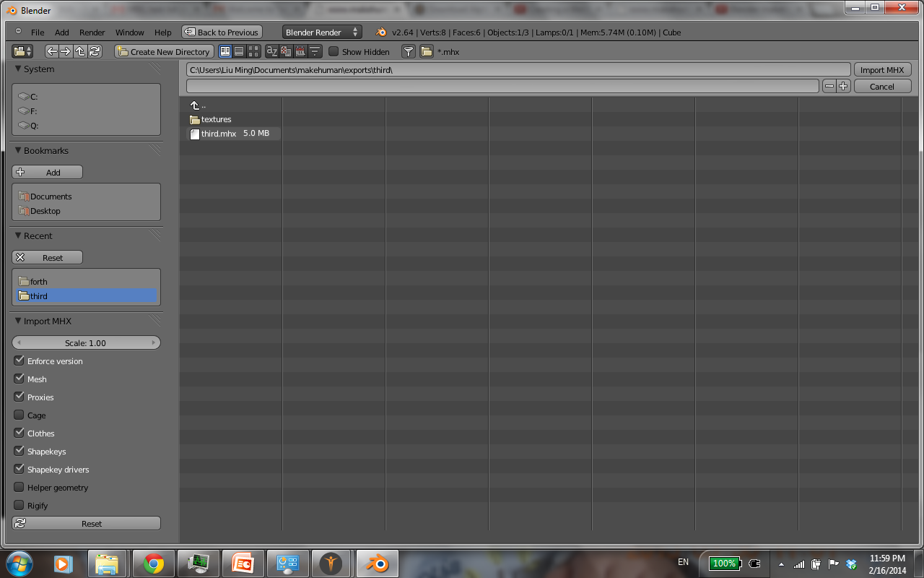Screen dimensions: 924x578
Task: Decrement the filename number with minus
Action: (829, 86)
